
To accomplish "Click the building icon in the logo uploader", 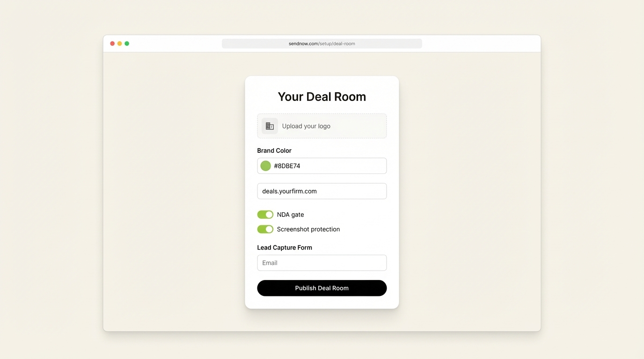I will [x=269, y=126].
